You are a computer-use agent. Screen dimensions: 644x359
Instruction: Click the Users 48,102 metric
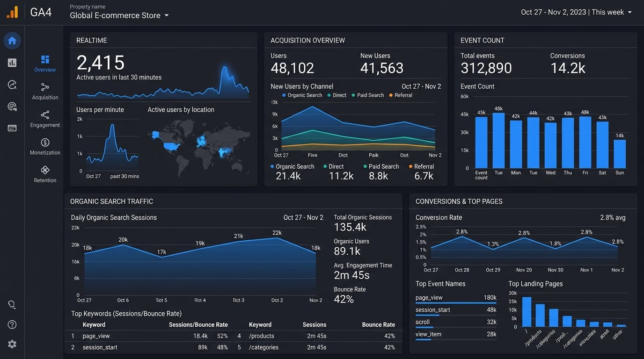click(x=293, y=64)
